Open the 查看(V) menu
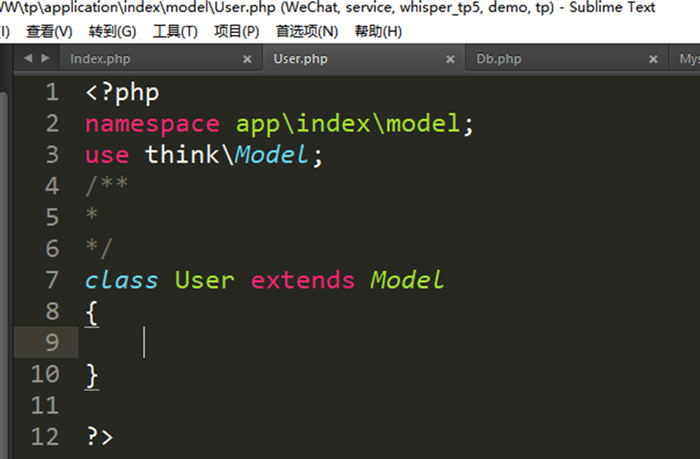700x459 pixels. 49,31
